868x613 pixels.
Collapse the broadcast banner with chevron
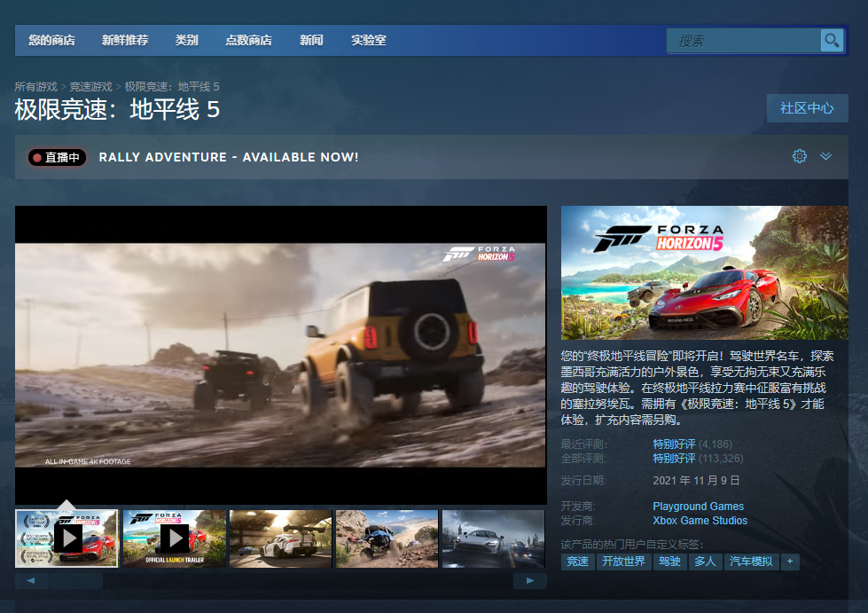tap(826, 156)
